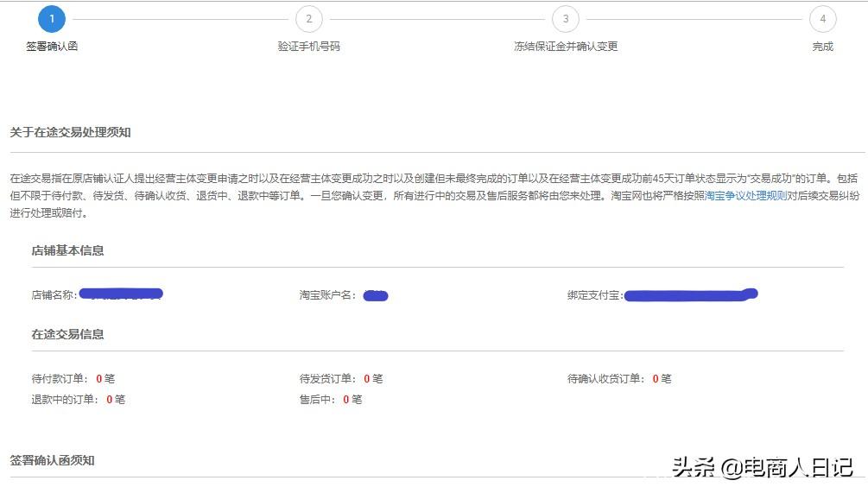Click the 在途交易信息 heading

[67, 334]
